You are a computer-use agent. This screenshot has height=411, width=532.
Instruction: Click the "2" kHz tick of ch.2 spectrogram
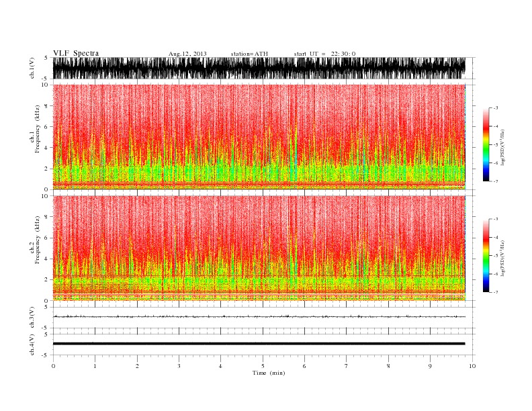pyautogui.click(x=46, y=280)
